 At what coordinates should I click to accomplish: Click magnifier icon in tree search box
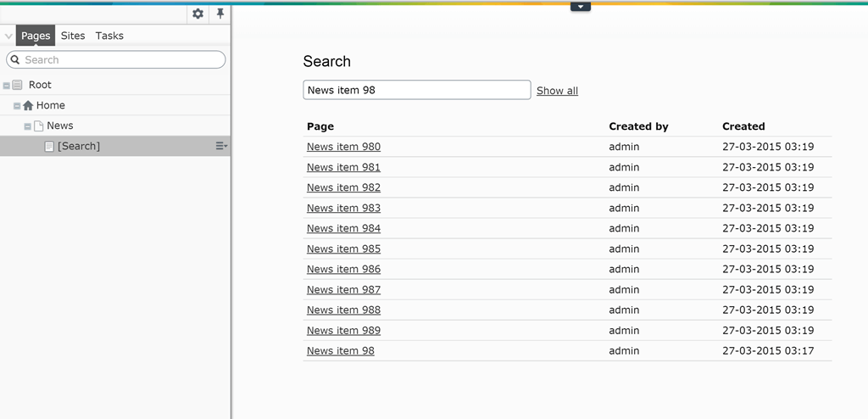tap(15, 60)
